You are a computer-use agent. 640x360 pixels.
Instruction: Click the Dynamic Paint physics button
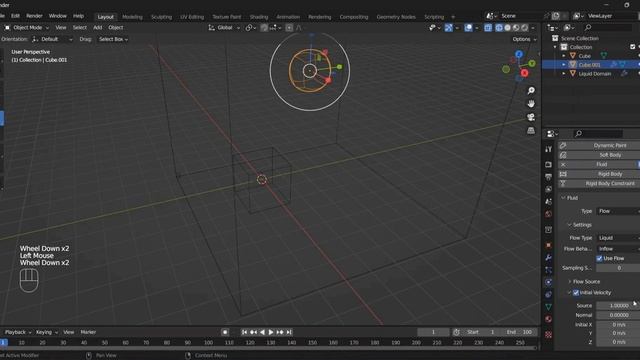[x=599, y=145]
